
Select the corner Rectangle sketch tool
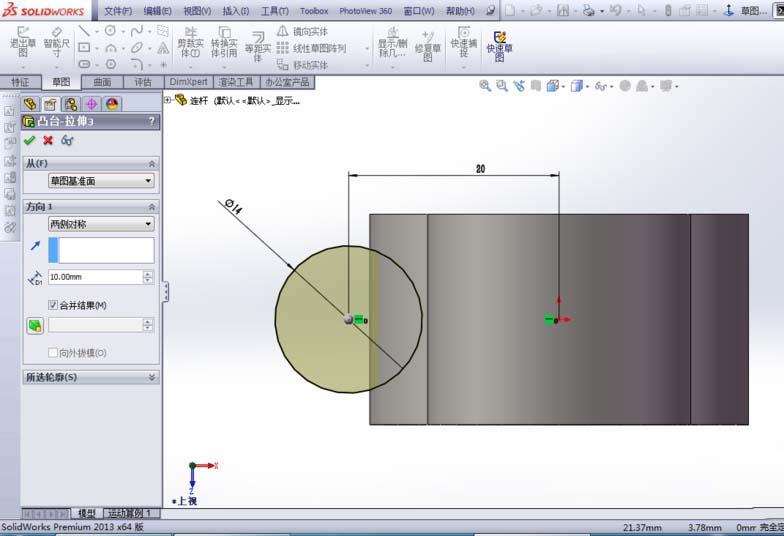pos(84,48)
